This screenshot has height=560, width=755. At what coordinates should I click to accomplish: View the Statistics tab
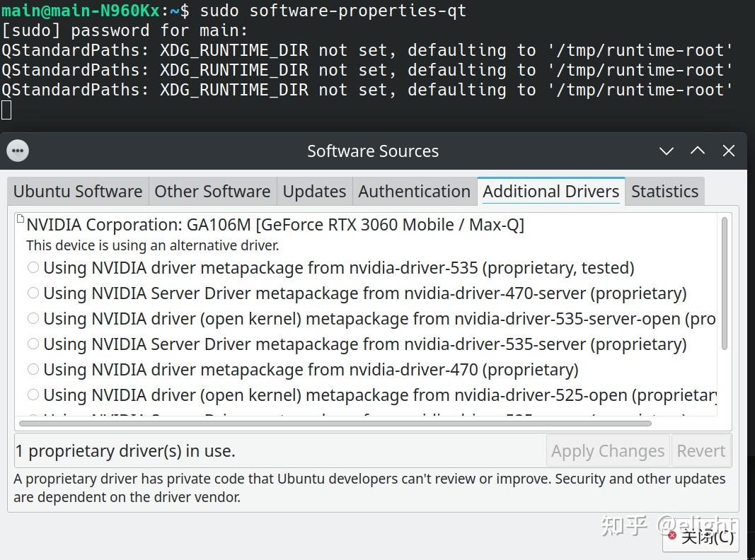pos(664,192)
